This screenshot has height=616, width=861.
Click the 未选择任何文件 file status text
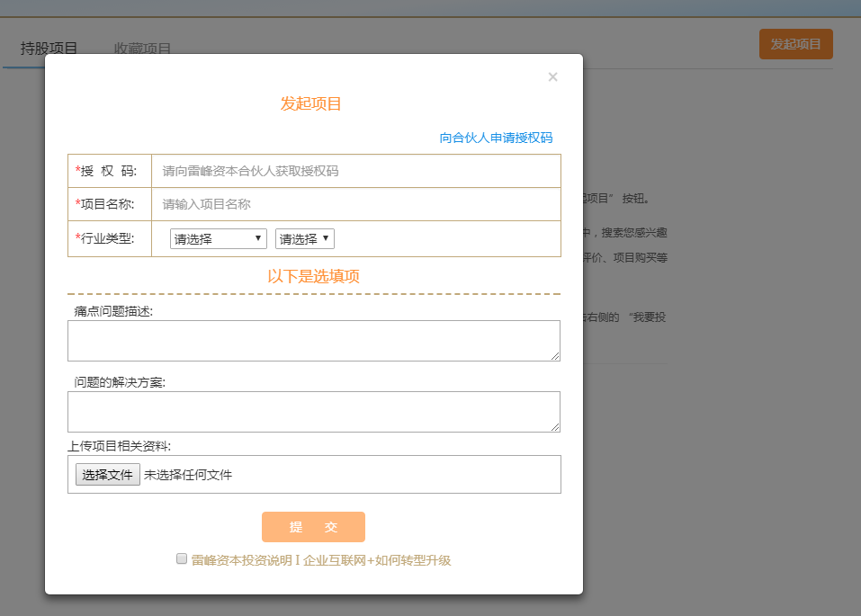coord(188,475)
